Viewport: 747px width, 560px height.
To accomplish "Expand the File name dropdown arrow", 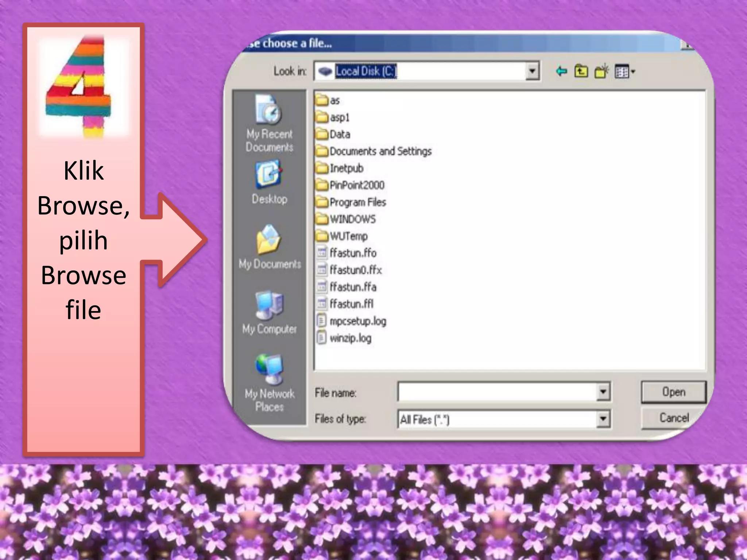I will click(603, 392).
